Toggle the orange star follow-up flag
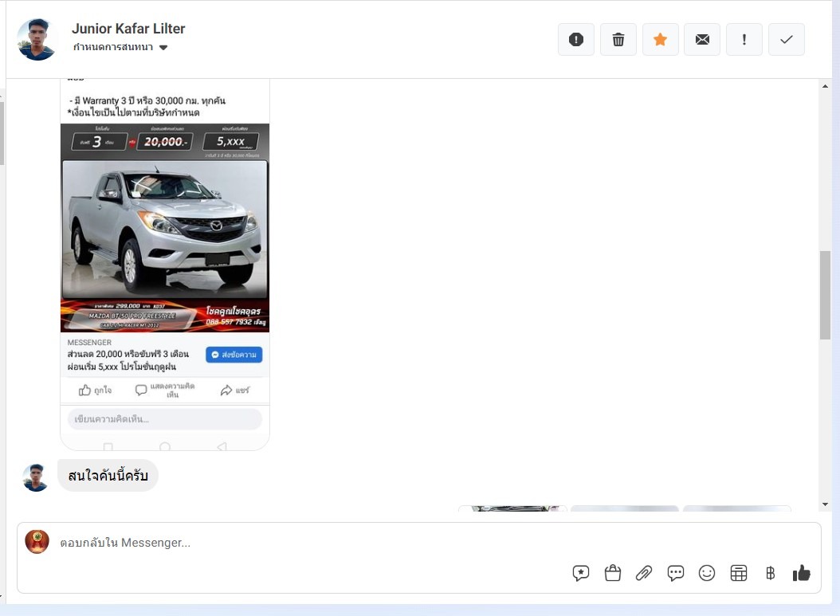The width and height of the screenshot is (840, 616). [x=660, y=40]
